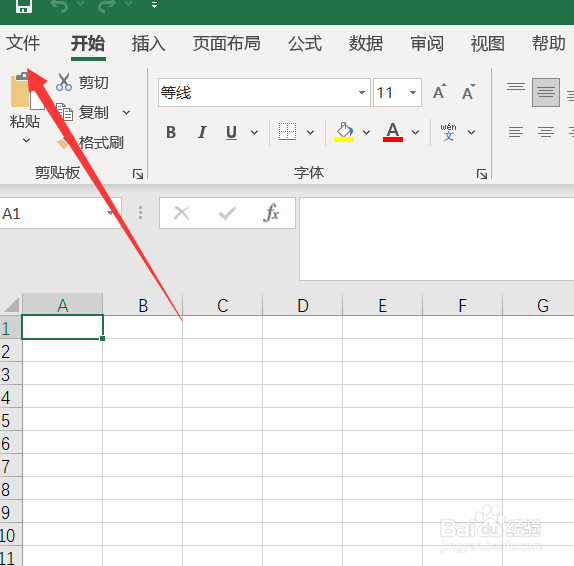Switch to the 插入 tab
Image resolution: width=574 pixels, height=566 pixels.
149,44
